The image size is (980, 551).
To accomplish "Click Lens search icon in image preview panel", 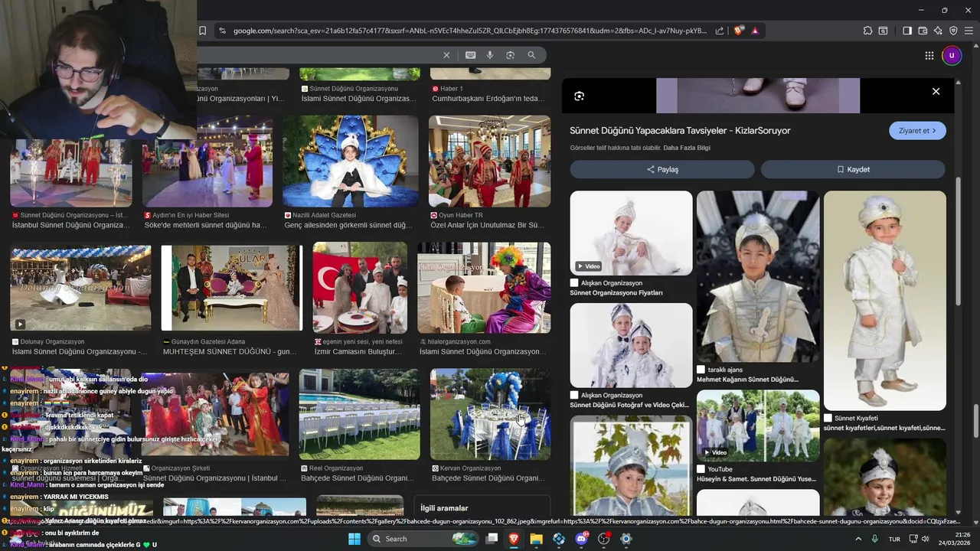I will [x=579, y=96].
